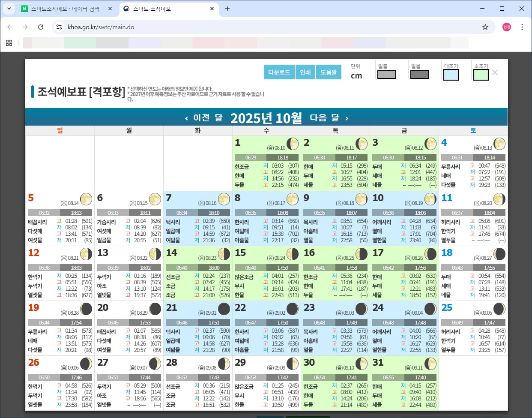Click the half moon icon on October 14

[223, 253]
